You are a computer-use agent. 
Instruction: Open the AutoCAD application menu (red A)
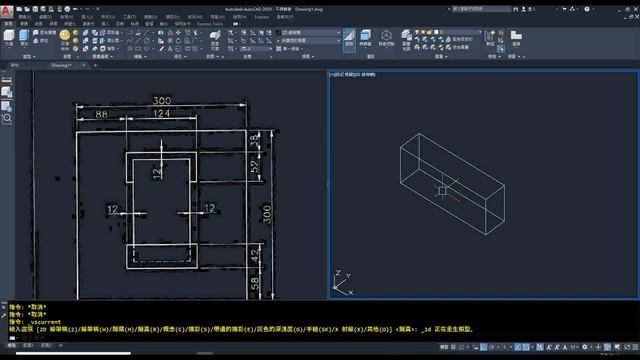point(6,11)
